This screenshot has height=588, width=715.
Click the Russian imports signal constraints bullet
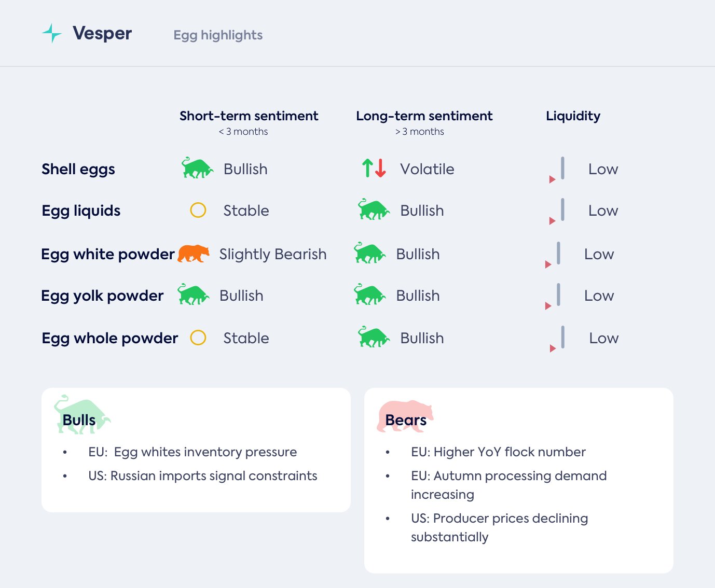pyautogui.click(x=202, y=476)
